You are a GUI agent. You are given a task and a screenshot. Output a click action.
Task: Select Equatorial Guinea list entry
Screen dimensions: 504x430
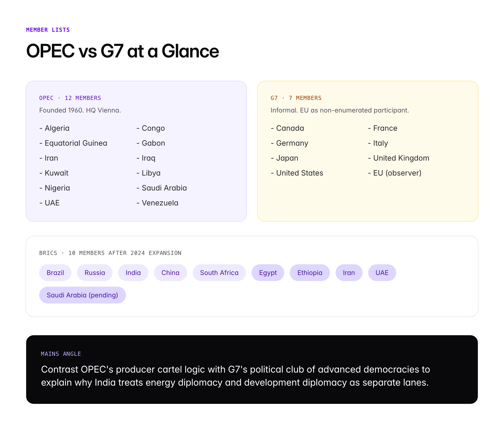[x=76, y=143]
